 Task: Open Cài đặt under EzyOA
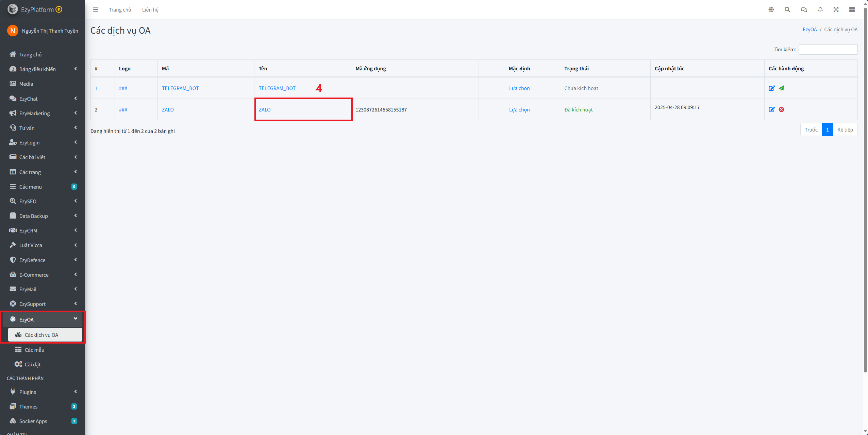coord(45,364)
